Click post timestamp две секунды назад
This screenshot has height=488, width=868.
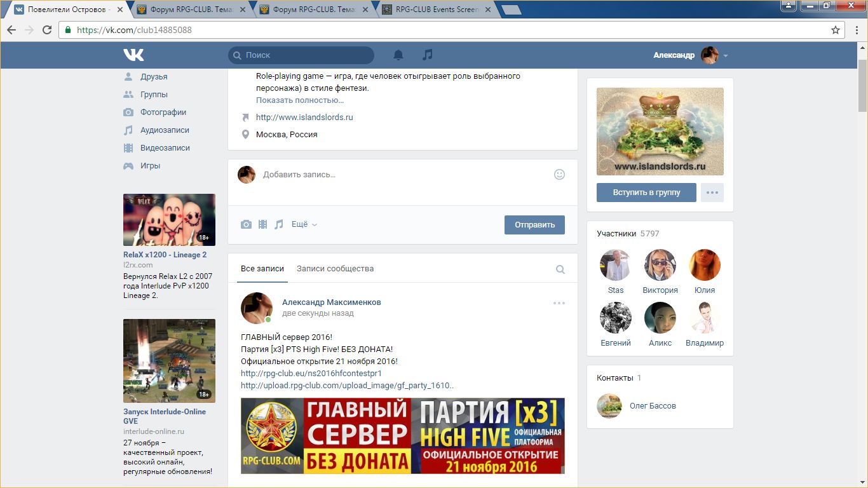(x=318, y=313)
